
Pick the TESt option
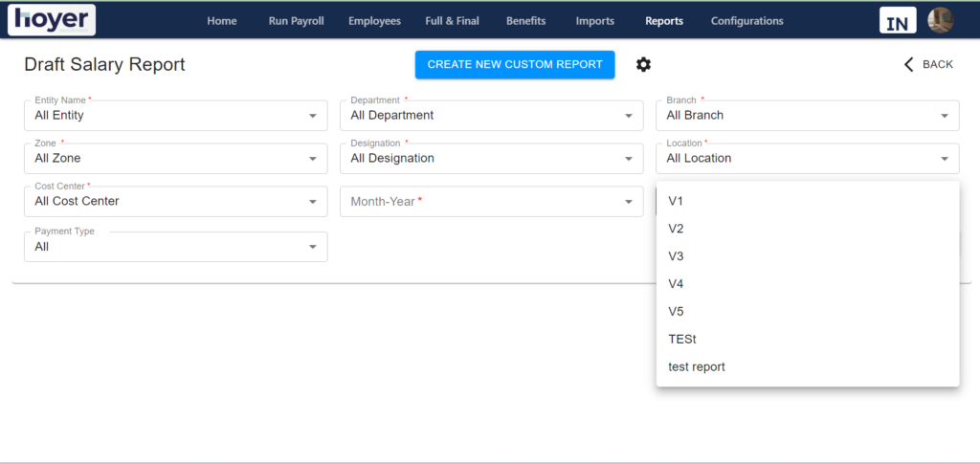pos(808,339)
